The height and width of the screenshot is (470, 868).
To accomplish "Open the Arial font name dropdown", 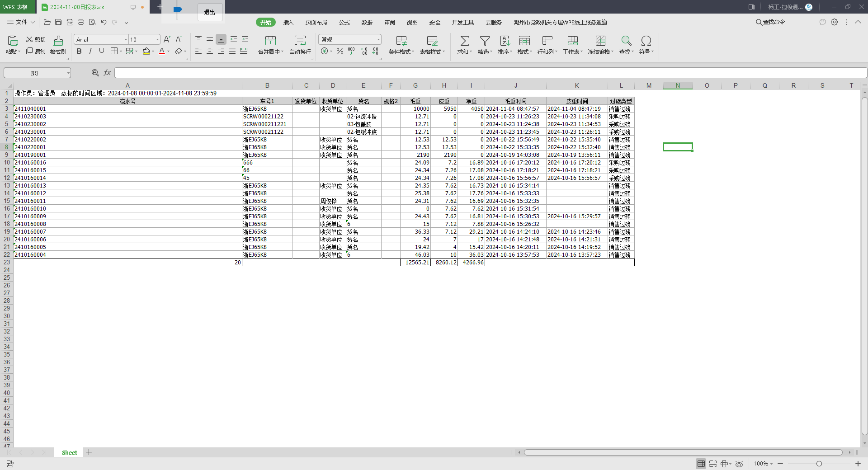I will 126,40.
